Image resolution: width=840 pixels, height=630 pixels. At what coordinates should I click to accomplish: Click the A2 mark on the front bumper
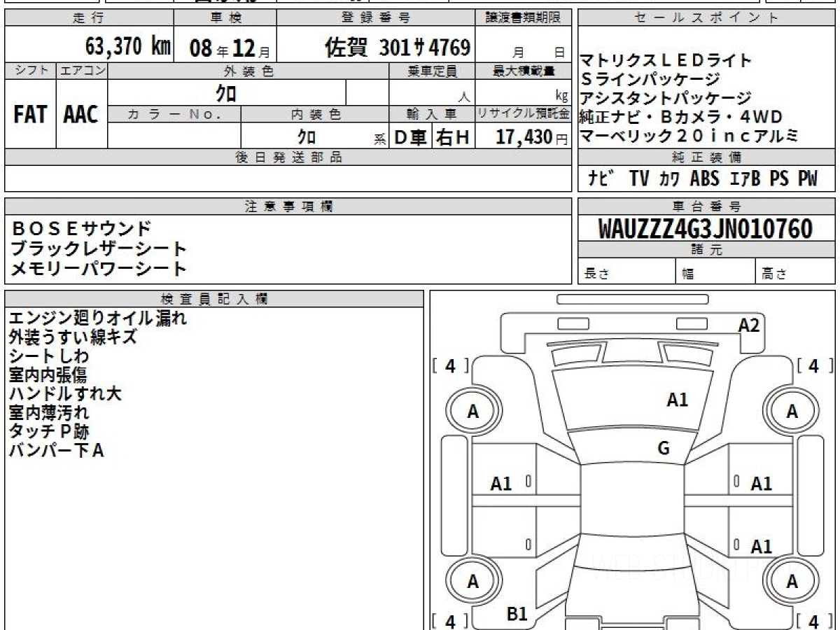pyautogui.click(x=749, y=325)
